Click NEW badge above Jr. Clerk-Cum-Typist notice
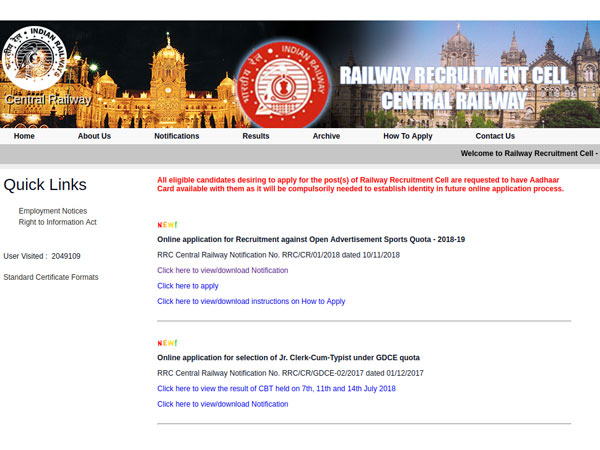 [x=167, y=343]
